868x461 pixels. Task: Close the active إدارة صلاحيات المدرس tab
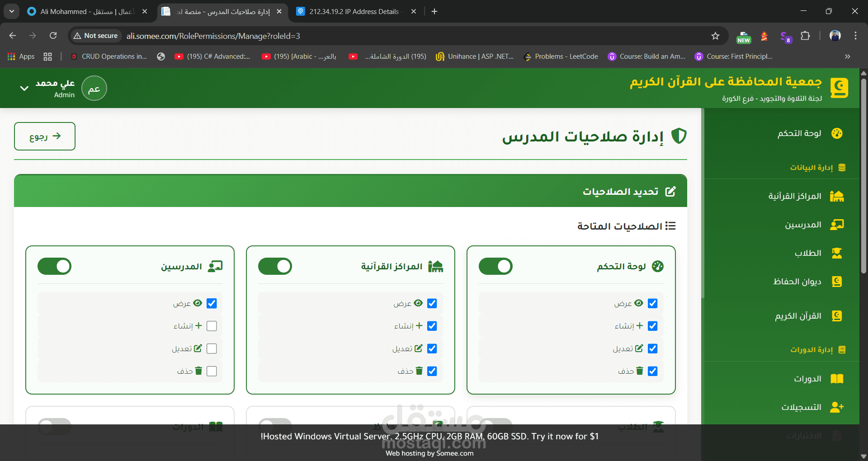point(279,11)
